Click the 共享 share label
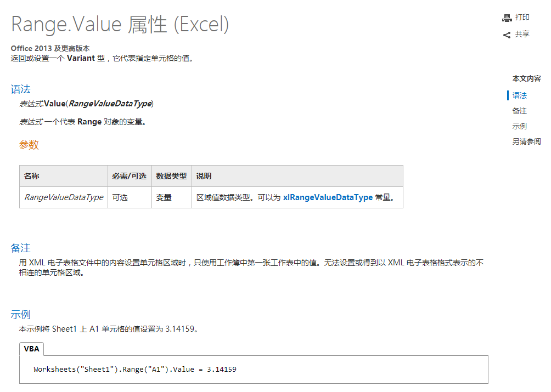 tap(522, 34)
